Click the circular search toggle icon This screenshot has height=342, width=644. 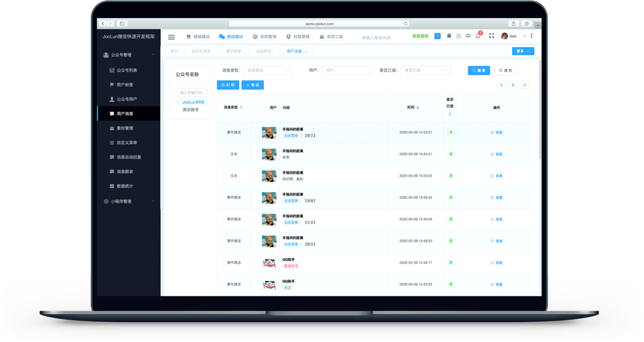pos(524,85)
